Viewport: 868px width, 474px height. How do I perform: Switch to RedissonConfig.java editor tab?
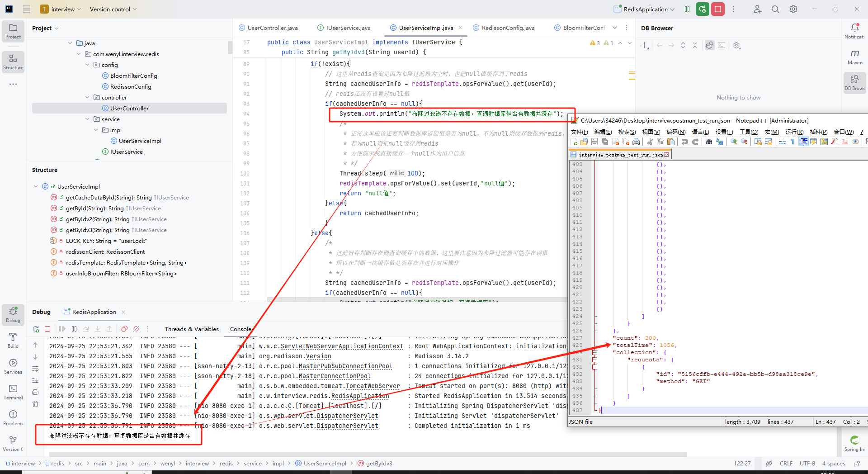point(504,28)
